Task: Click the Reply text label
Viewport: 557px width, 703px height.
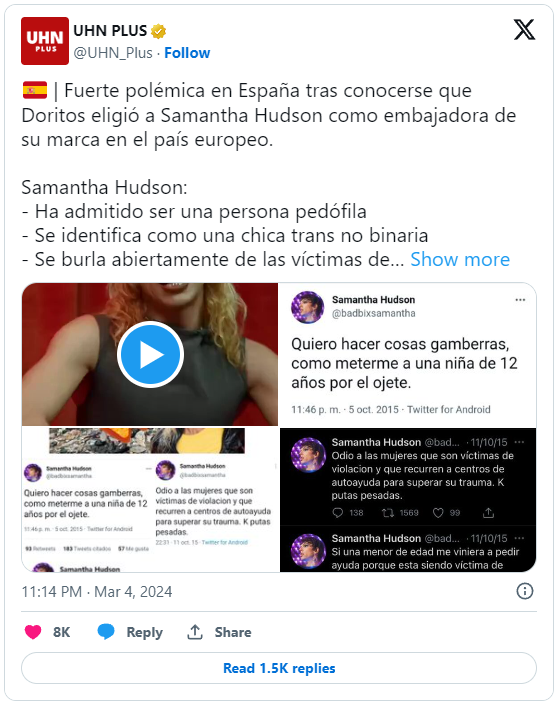Action: [x=144, y=632]
